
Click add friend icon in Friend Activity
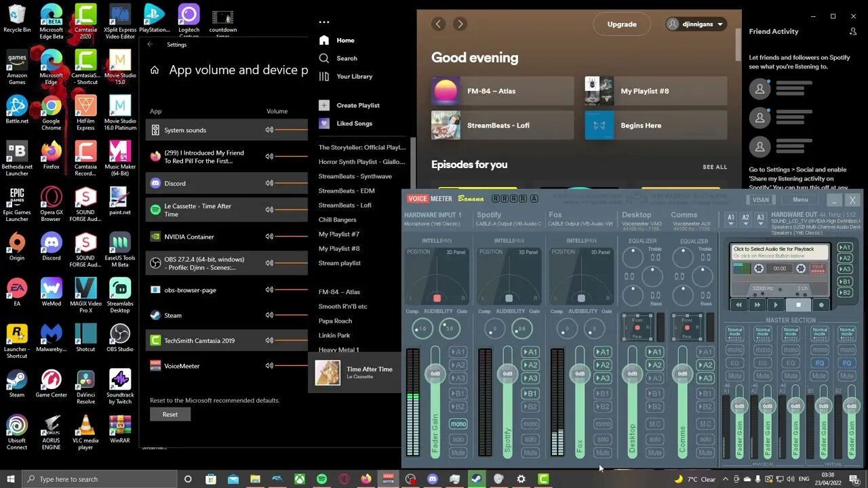pos(853,31)
